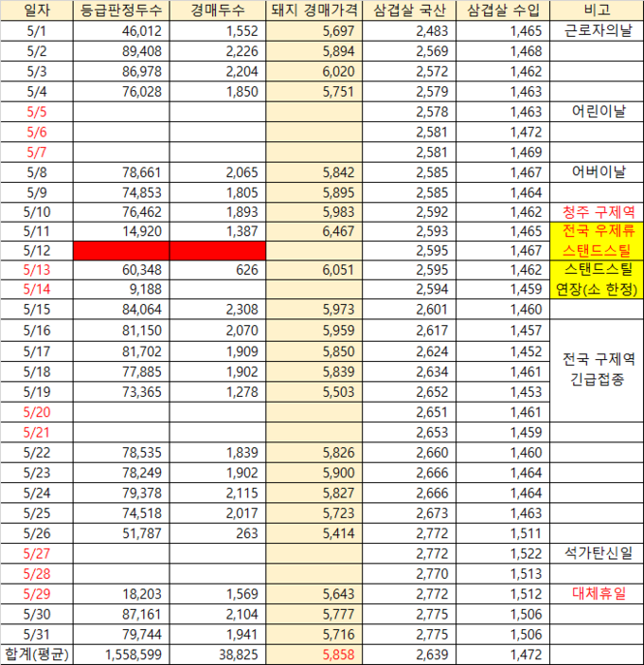Select the cell with value 74,518
The image size is (644, 665).
[x=121, y=513]
